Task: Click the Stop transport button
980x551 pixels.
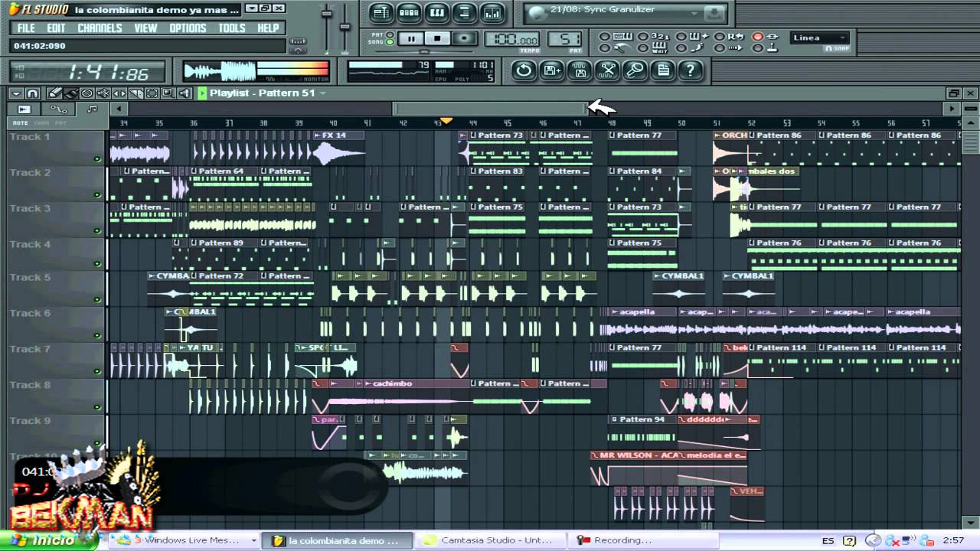Action: click(437, 38)
